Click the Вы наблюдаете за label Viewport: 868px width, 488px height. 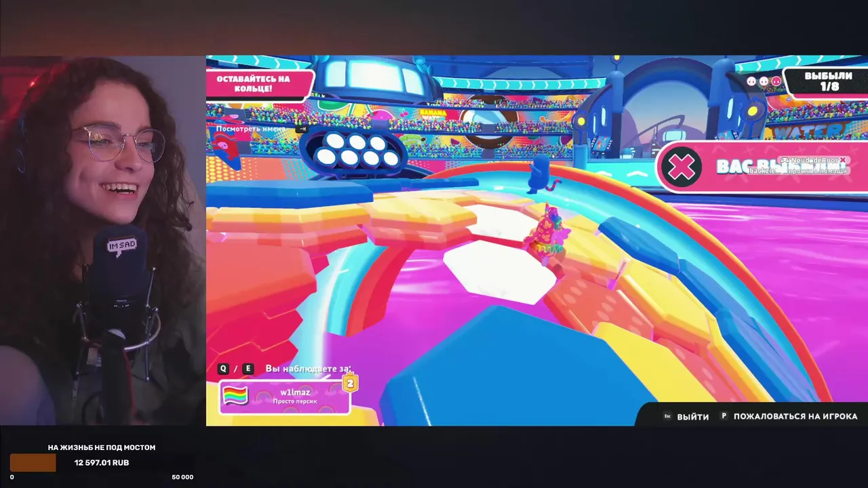(x=309, y=369)
